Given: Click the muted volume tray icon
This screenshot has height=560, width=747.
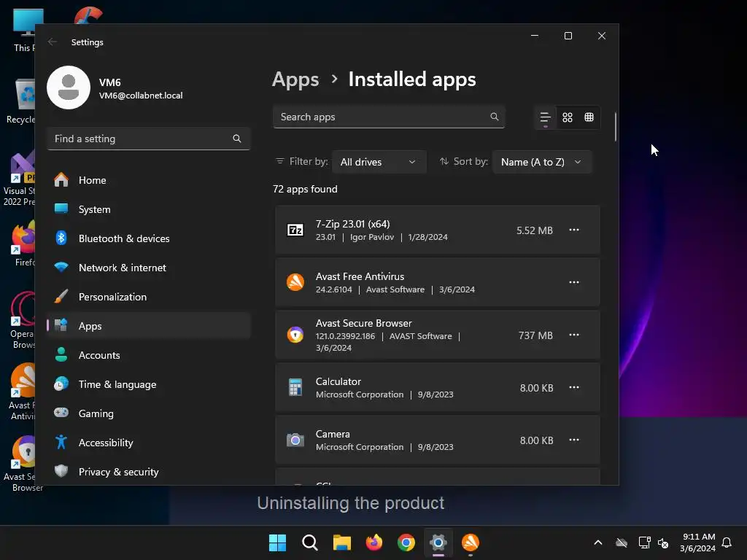Looking at the screenshot, I should pyautogui.click(x=663, y=542).
